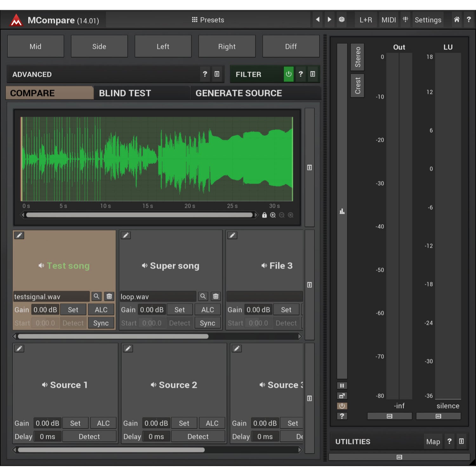The width and height of the screenshot is (476, 476).
Task: Click the waveform display near 15 s
Action: [x=148, y=159]
